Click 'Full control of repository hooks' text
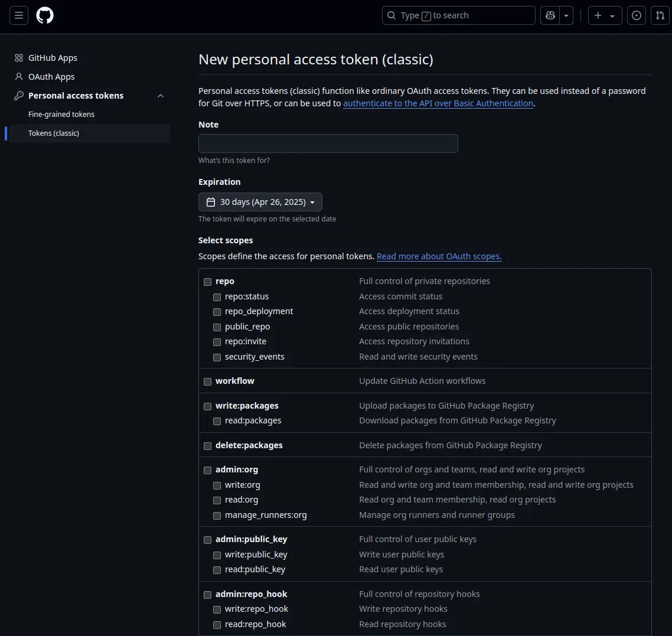Image resolution: width=672 pixels, height=636 pixels. tap(419, 594)
